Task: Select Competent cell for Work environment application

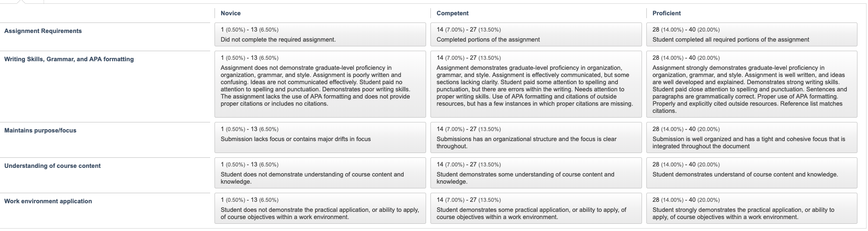Action: pyautogui.click(x=536, y=208)
